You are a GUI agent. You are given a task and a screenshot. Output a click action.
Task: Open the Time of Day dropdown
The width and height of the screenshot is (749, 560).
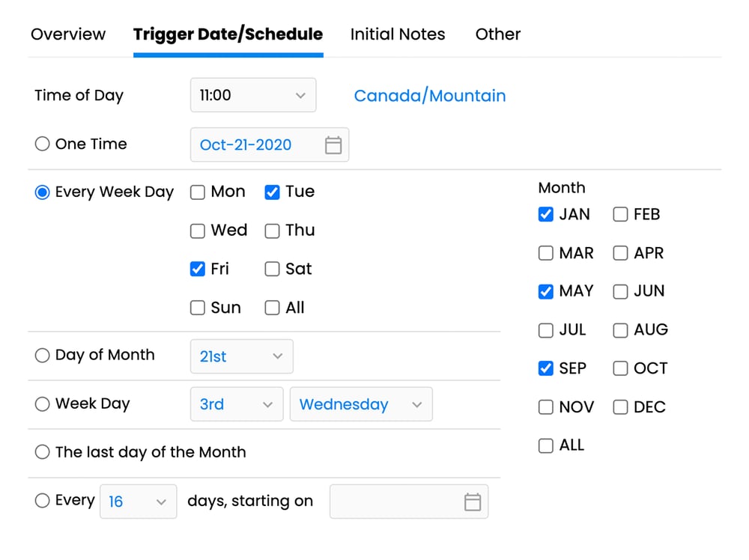(x=252, y=95)
